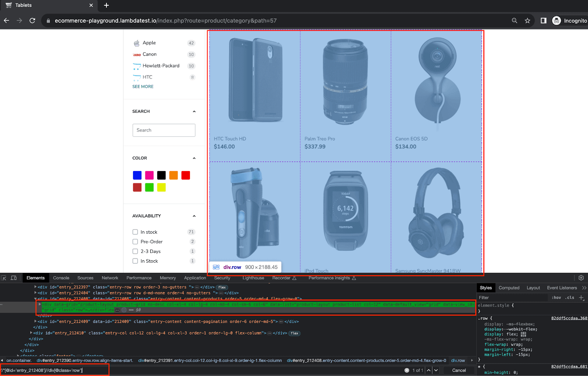Open the Performance tab
Screen dimensions: 588x376
tap(139, 278)
